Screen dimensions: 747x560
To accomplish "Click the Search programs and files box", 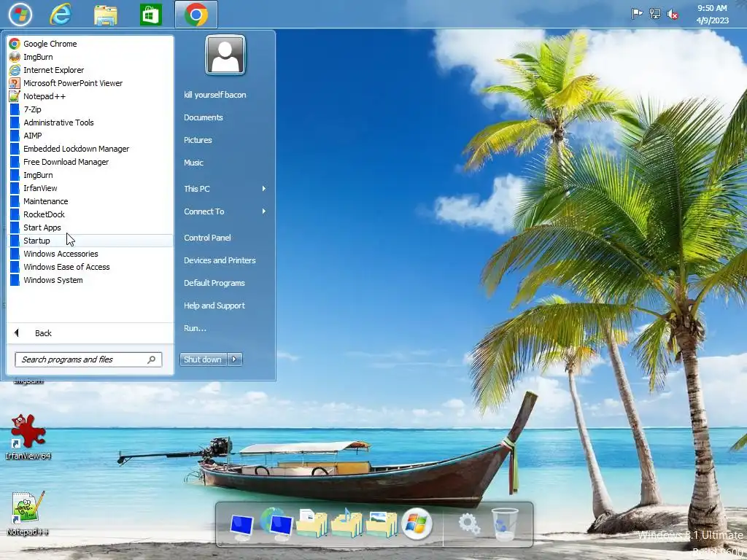I will (88, 359).
